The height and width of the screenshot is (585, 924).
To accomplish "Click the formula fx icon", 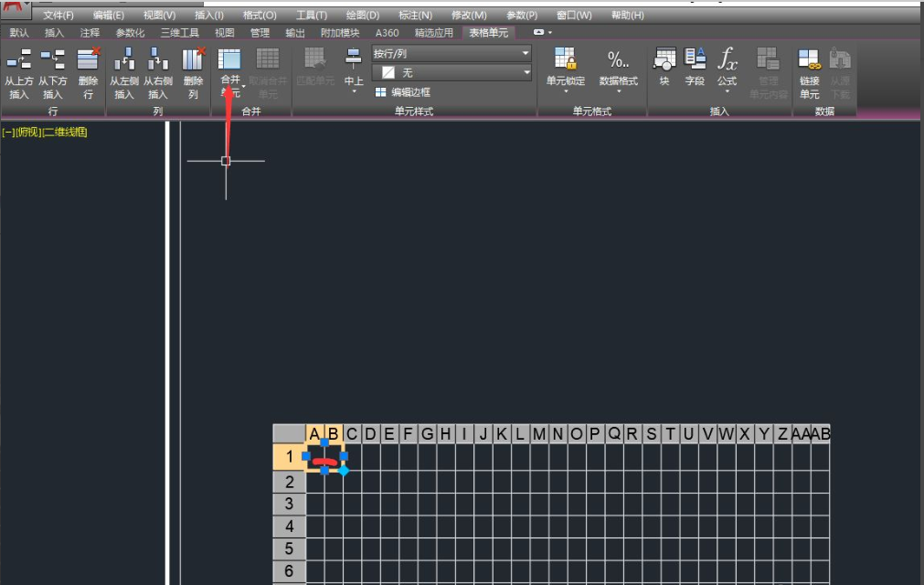I will (x=728, y=59).
